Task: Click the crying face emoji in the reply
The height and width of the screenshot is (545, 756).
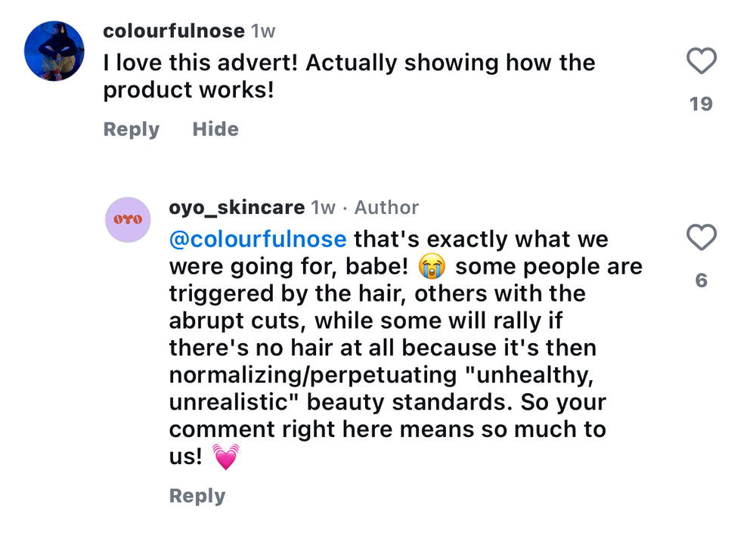Action: [x=433, y=267]
